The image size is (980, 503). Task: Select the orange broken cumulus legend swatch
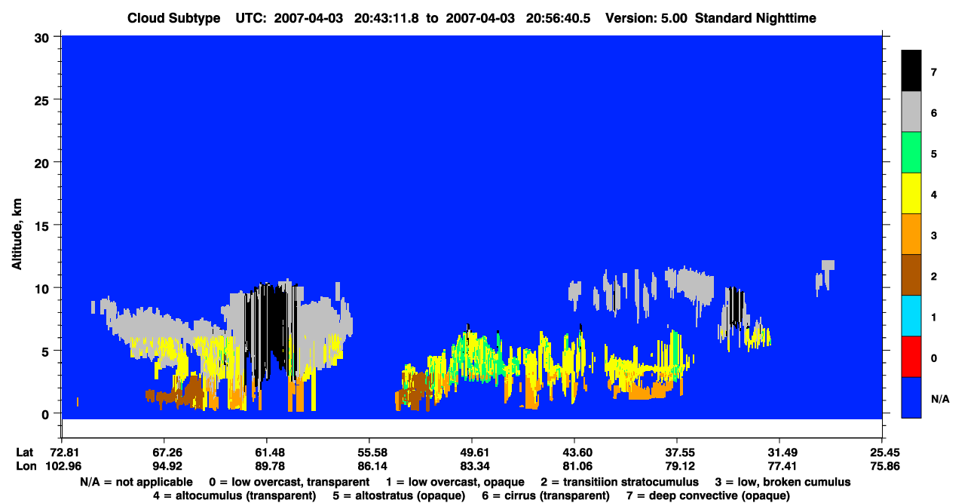tap(911, 235)
